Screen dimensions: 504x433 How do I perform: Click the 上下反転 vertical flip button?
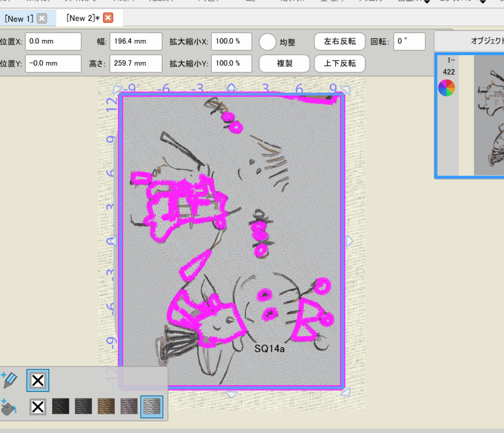click(340, 63)
